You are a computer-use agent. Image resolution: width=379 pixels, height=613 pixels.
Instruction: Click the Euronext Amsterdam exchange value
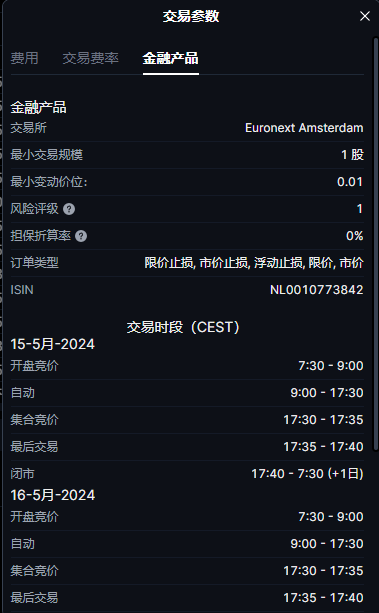pos(304,128)
